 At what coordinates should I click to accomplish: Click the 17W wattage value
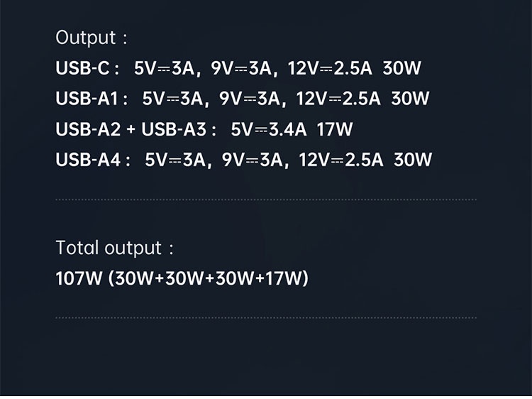click(335, 129)
